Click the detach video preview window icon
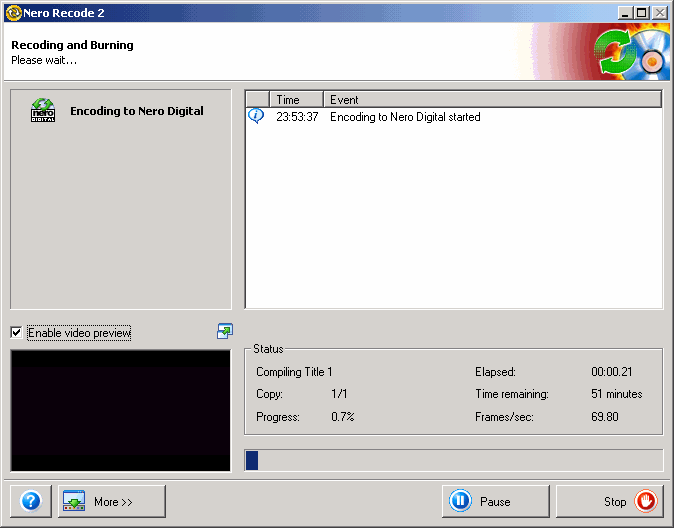This screenshot has width=674, height=528. tap(224, 331)
